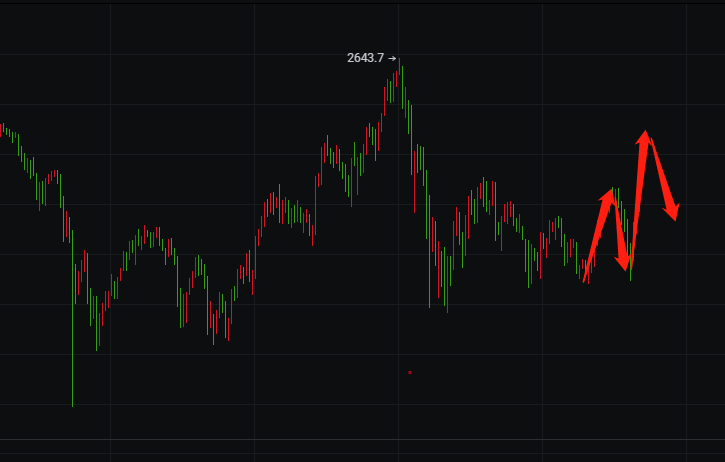The width and height of the screenshot is (725, 462).
Task: Click the 2643.7 high price label
Action: click(x=365, y=58)
